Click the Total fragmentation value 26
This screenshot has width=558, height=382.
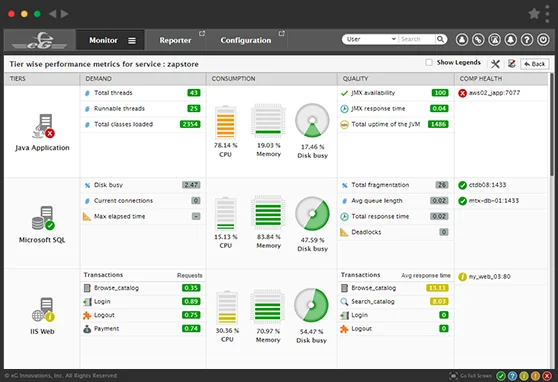[x=442, y=185]
